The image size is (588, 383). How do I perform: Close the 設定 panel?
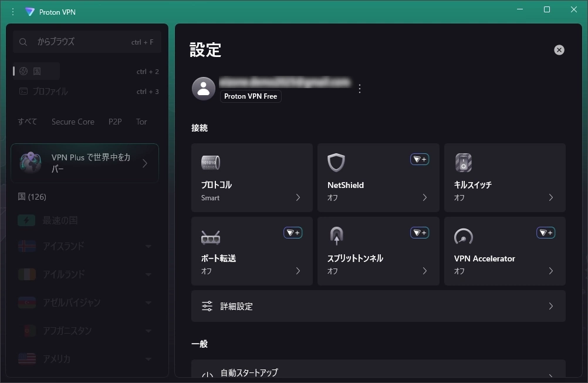coord(559,50)
